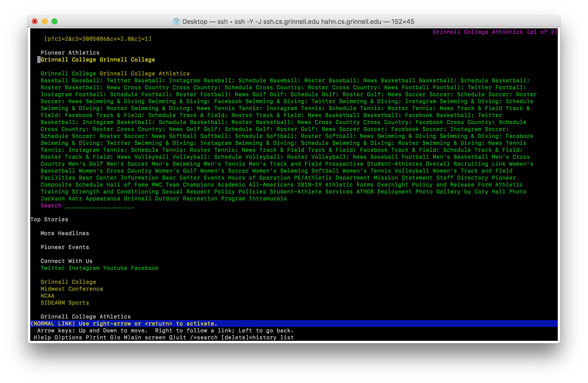Open the Softball: Schedule link

tap(231, 136)
